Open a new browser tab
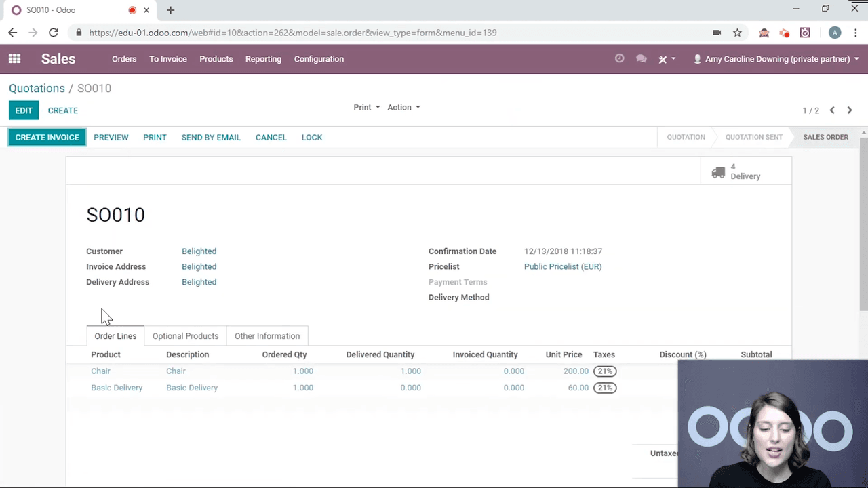The height and width of the screenshot is (488, 868). (x=171, y=10)
